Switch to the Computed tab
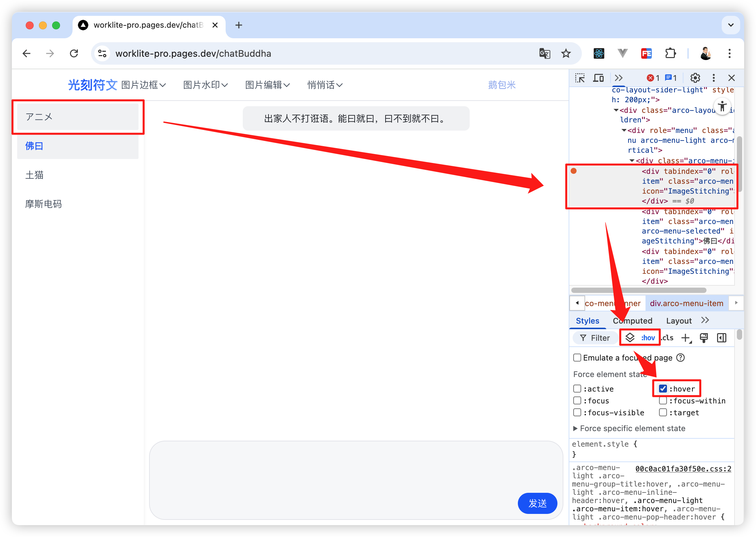This screenshot has width=756, height=537. 632,320
